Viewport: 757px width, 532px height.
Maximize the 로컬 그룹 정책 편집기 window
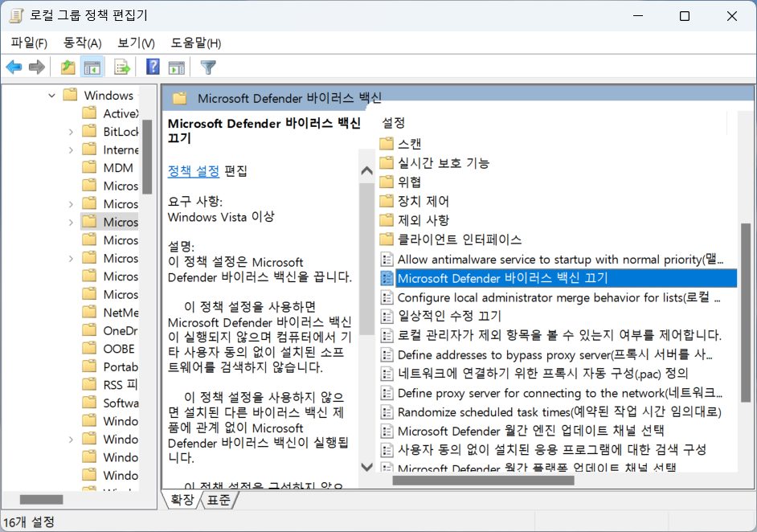tap(685, 16)
